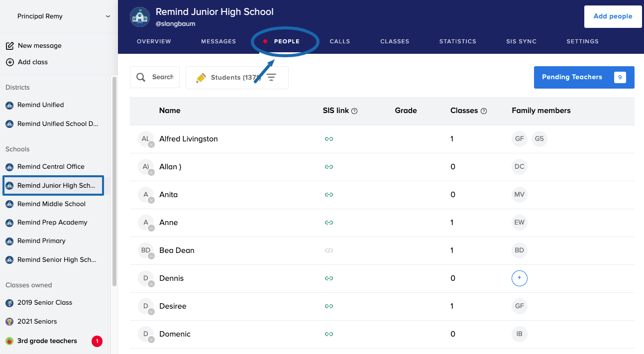Expand the Principal Remy account menu
644x354 pixels.
pyautogui.click(x=108, y=16)
